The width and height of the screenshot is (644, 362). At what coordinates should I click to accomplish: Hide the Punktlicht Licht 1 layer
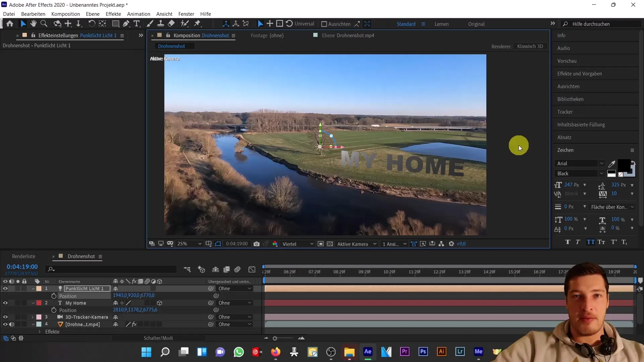5,289
